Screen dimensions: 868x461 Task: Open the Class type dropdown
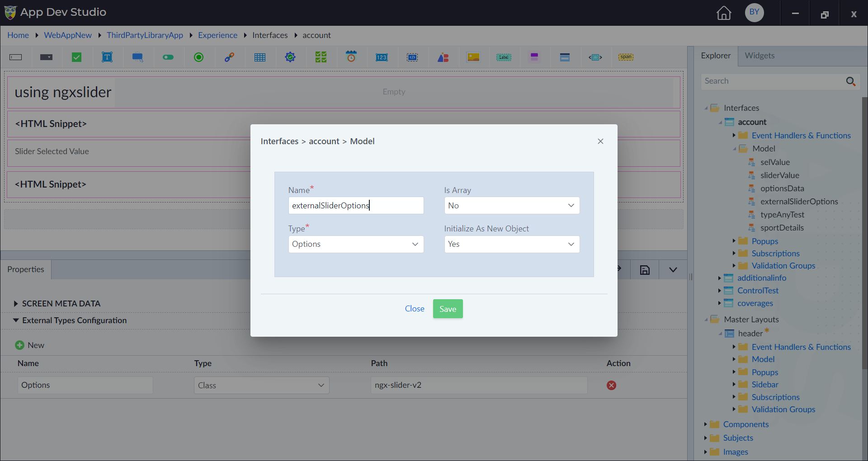pos(261,386)
